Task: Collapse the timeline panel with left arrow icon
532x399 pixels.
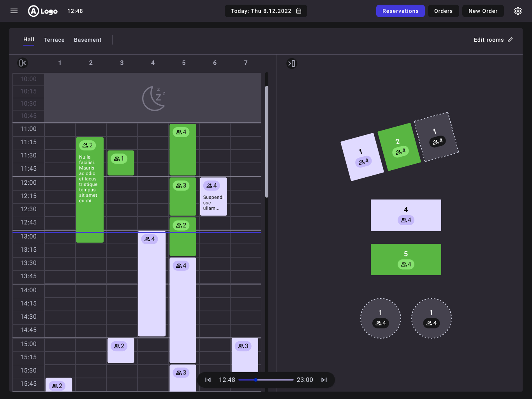Action: [x=23, y=63]
